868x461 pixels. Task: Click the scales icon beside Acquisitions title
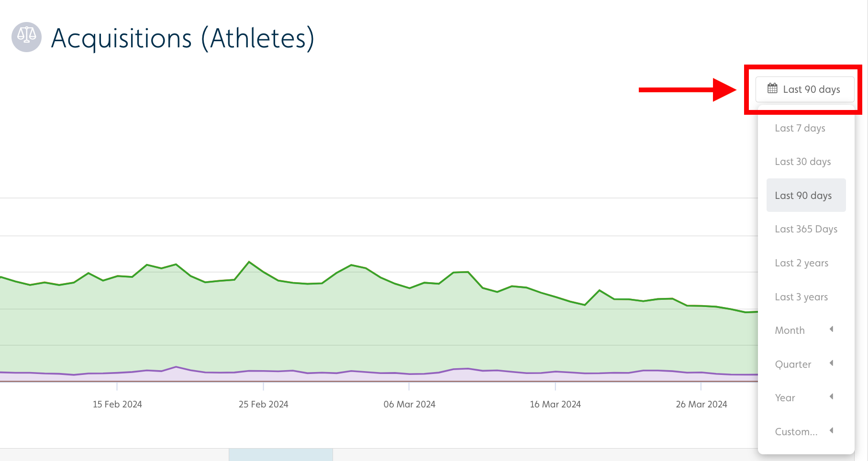click(26, 37)
